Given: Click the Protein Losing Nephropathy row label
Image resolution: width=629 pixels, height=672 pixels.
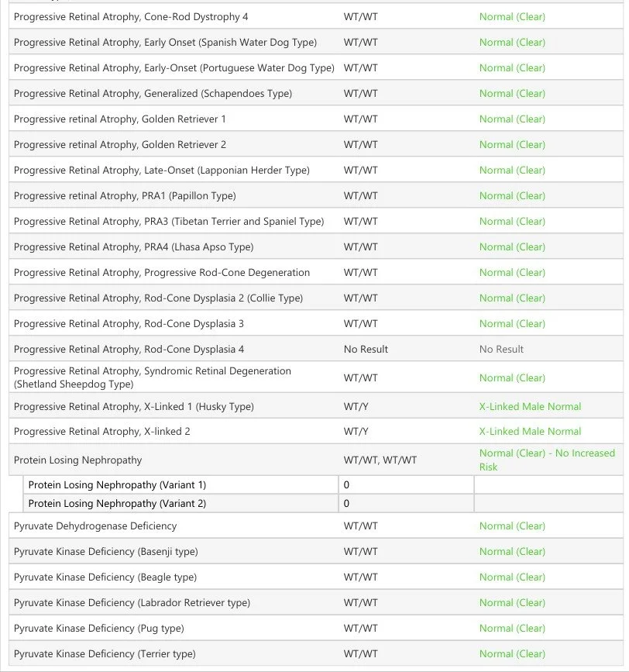Looking at the screenshot, I should click(77, 460).
